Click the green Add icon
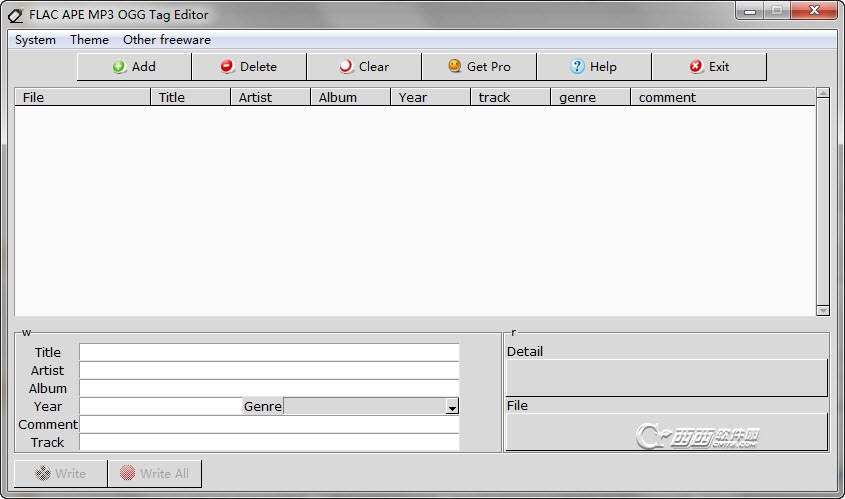 coord(119,66)
